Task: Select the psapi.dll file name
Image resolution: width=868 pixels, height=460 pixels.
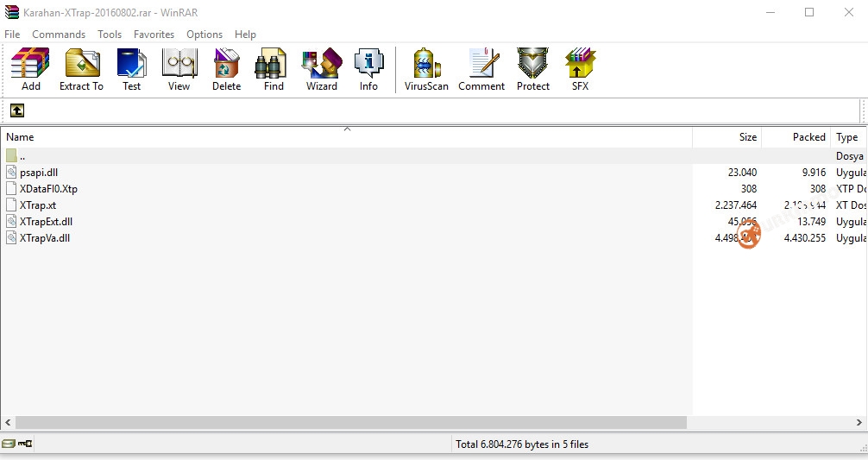Action: 39,172
